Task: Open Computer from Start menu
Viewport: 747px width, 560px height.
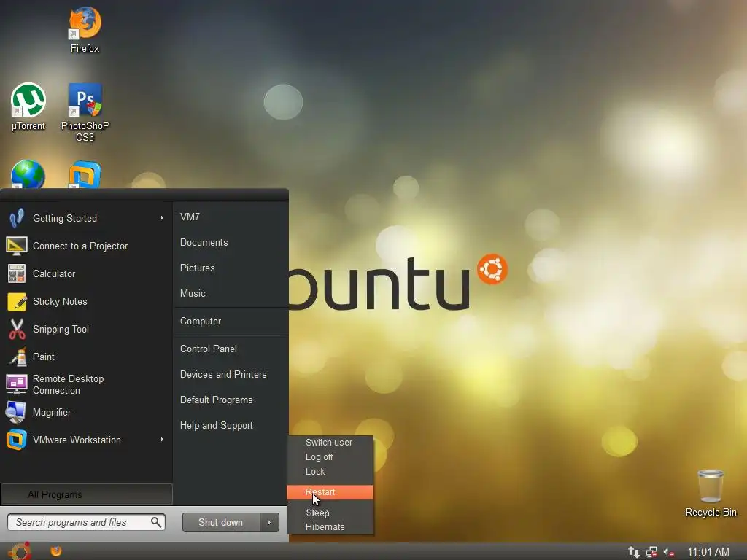Action: coord(201,321)
